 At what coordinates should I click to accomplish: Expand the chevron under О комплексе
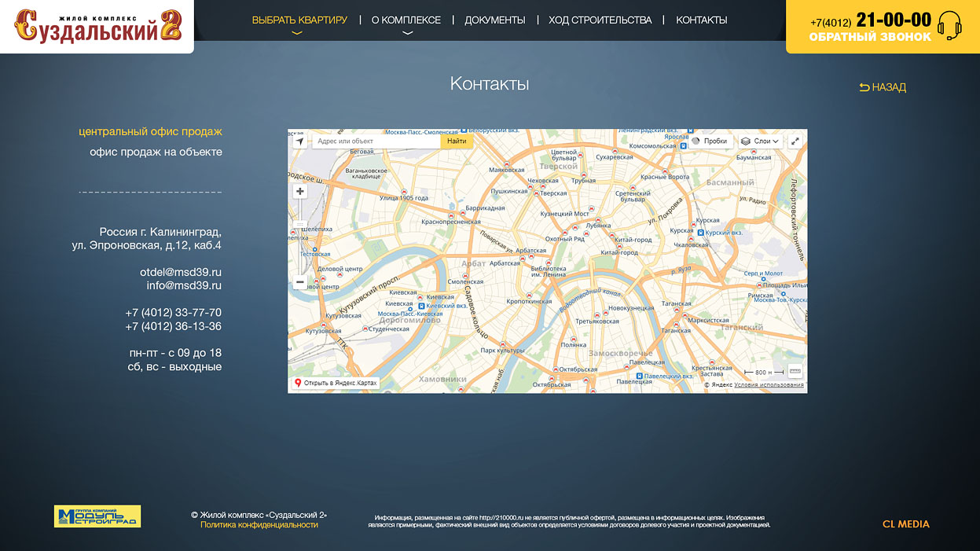[x=407, y=33]
